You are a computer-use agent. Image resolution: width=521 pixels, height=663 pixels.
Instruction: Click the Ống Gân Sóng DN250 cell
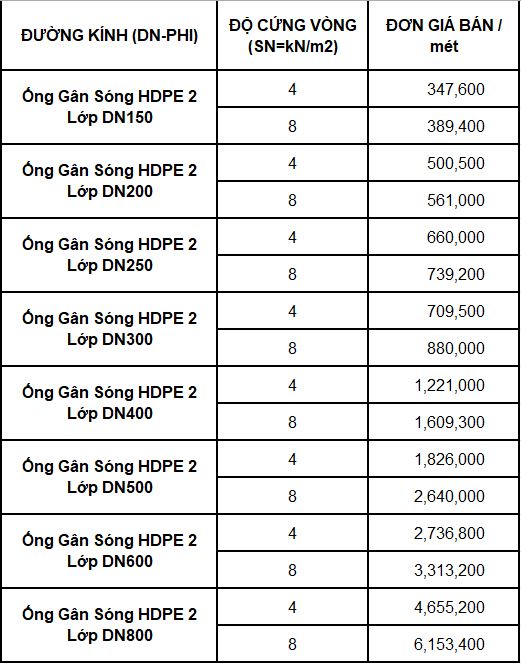(109, 255)
